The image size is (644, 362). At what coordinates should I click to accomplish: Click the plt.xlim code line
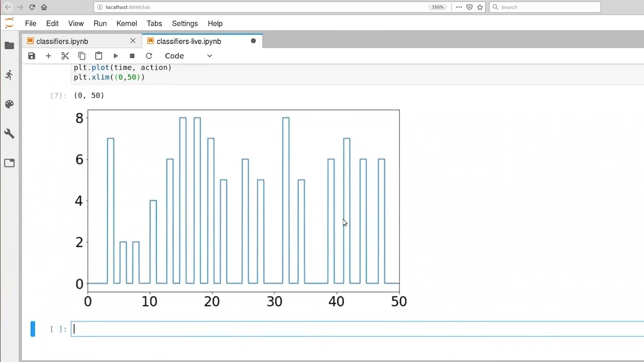(x=109, y=77)
